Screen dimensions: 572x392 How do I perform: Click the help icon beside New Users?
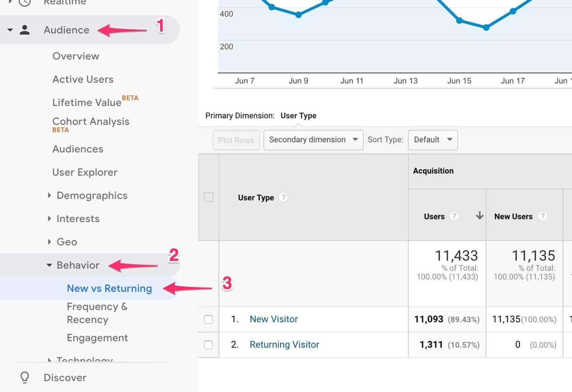tap(543, 216)
